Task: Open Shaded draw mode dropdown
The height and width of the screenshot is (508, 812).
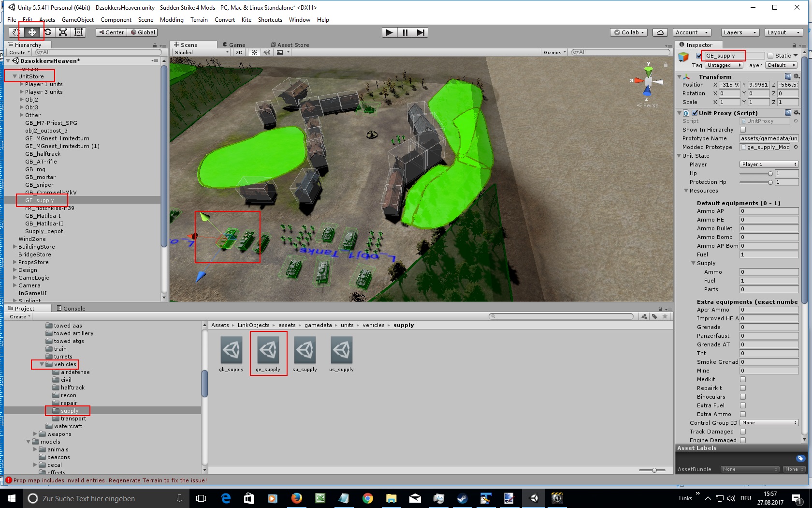Action: [202, 52]
